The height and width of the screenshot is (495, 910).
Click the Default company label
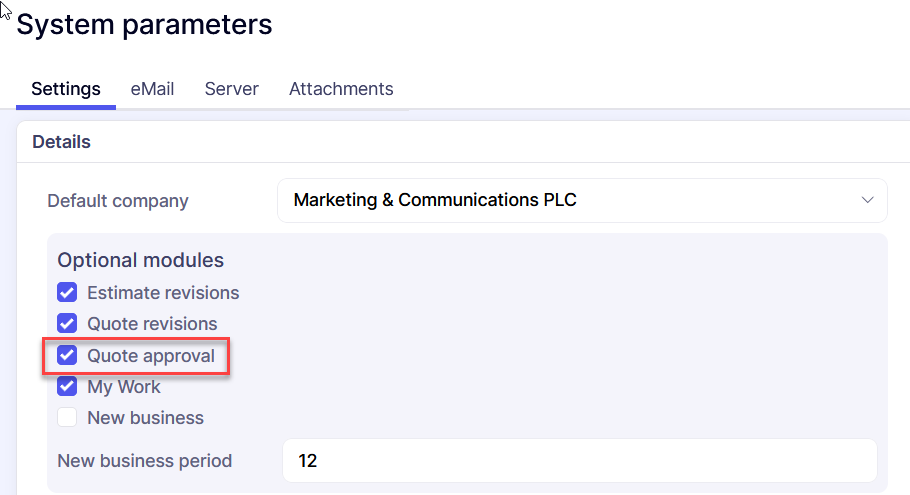coord(118,201)
